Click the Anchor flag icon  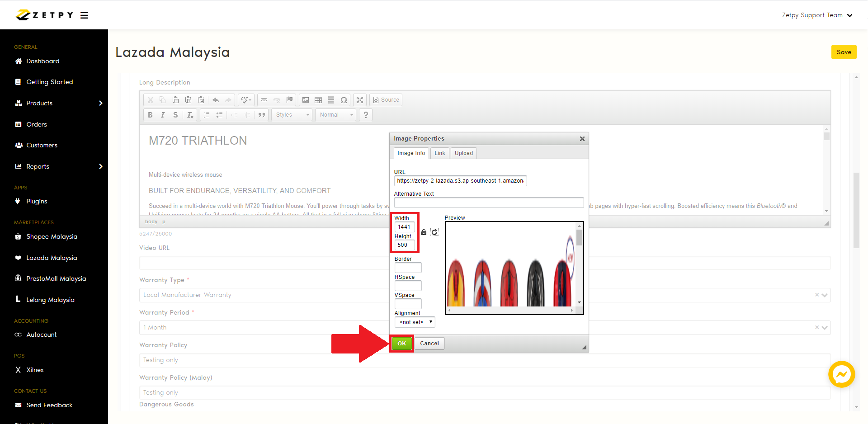(289, 100)
